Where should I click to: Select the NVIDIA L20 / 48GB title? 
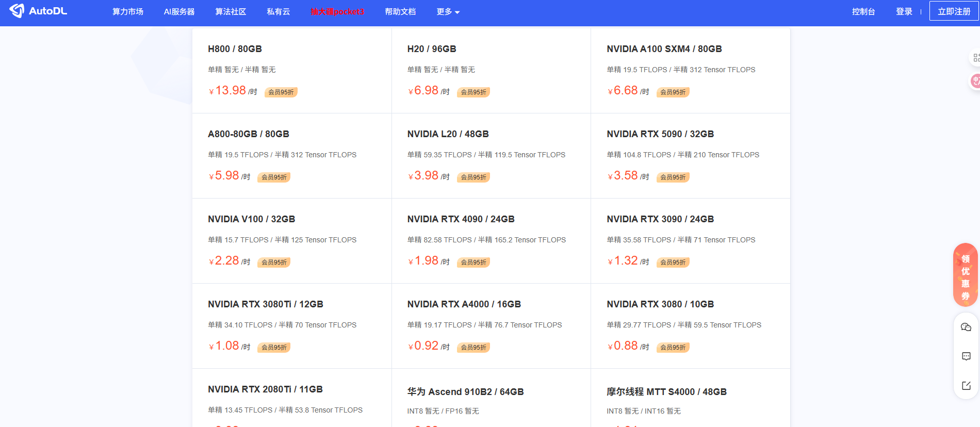click(448, 134)
